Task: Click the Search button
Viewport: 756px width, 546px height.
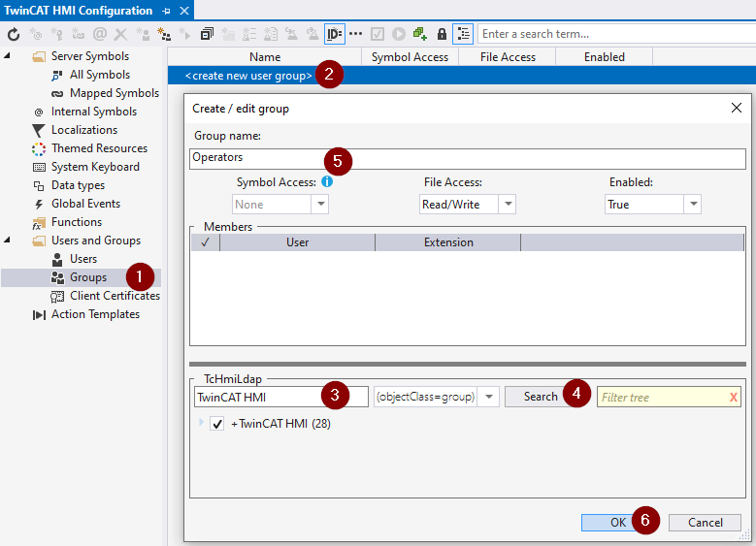Action: tap(540, 397)
